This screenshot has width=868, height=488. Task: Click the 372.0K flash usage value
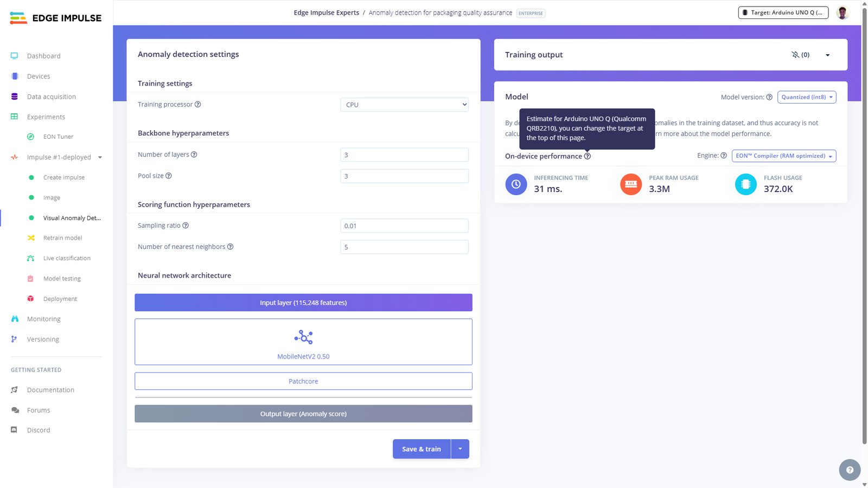click(x=778, y=189)
